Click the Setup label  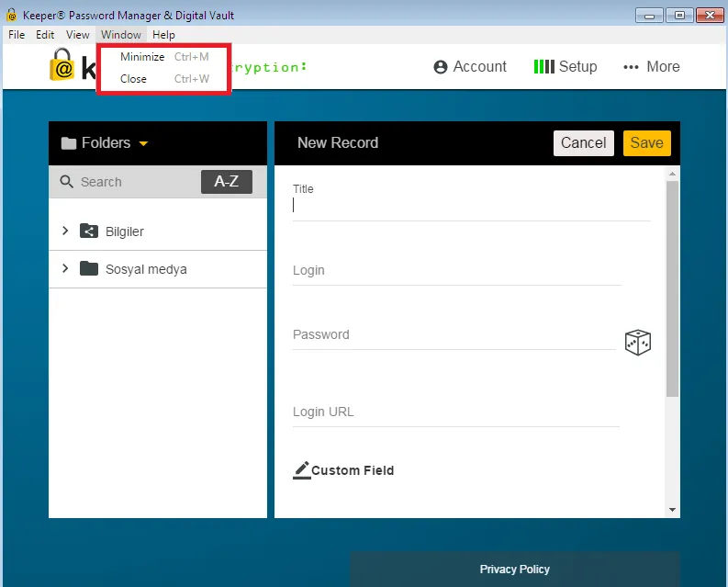pos(577,66)
